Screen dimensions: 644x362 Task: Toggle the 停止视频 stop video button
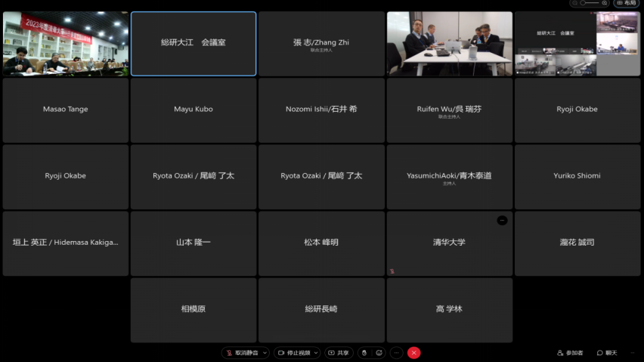[293, 353]
